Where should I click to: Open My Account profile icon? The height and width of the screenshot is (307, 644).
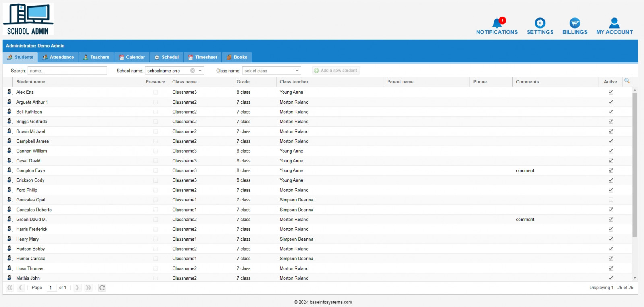click(614, 23)
